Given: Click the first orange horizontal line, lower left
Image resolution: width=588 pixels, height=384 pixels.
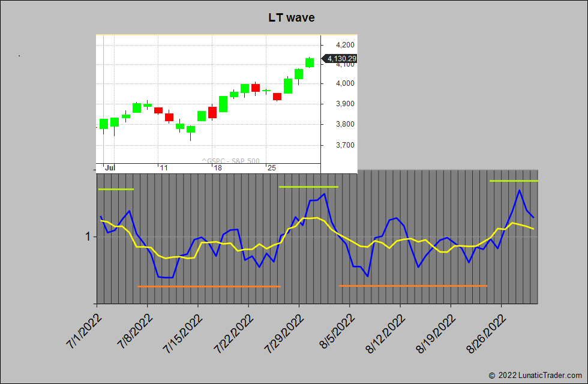Looking at the screenshot, I should (209, 286).
